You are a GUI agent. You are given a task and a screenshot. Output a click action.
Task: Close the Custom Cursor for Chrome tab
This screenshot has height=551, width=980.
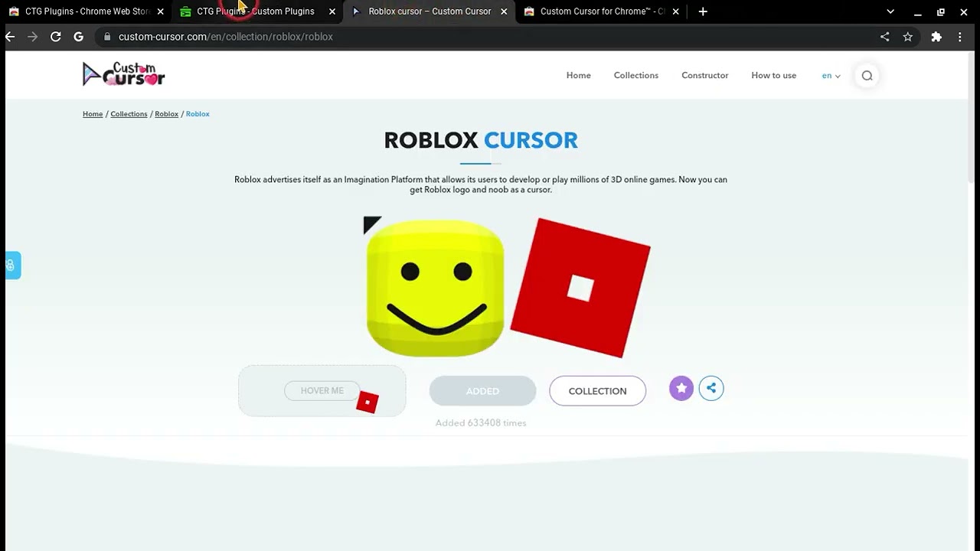click(675, 11)
